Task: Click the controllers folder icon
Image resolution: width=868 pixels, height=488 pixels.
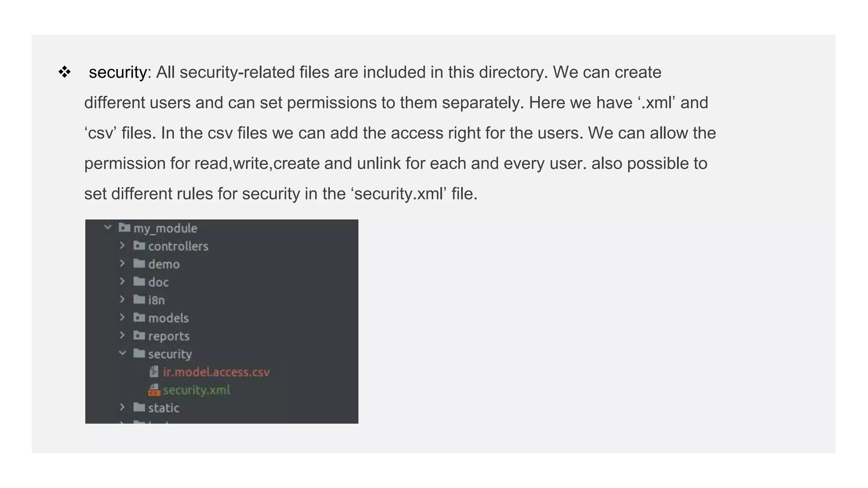Action: [x=139, y=246]
